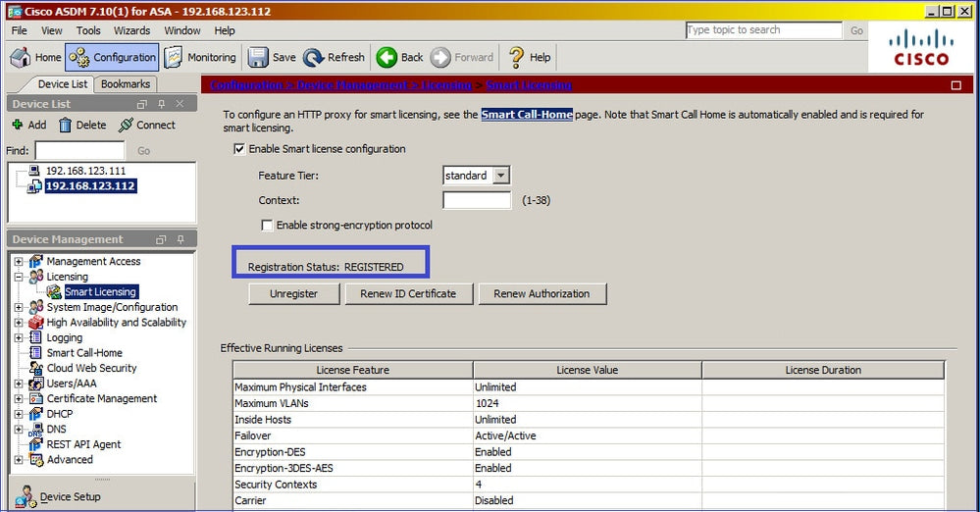Viewport: 980px width, 512px height.
Task: Disable the Enable Smart license configuration checkbox
Action: pyautogui.click(x=238, y=149)
